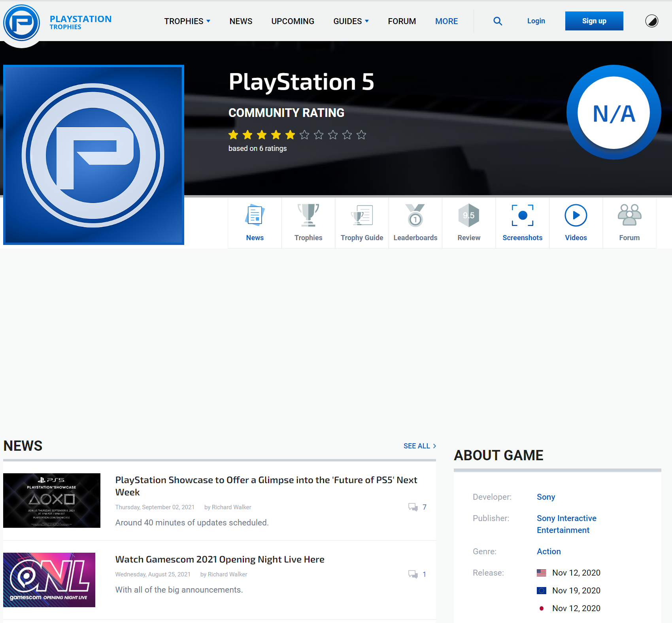Click the fifth rating star
Viewport: 672px width, 623px height.
tap(290, 135)
